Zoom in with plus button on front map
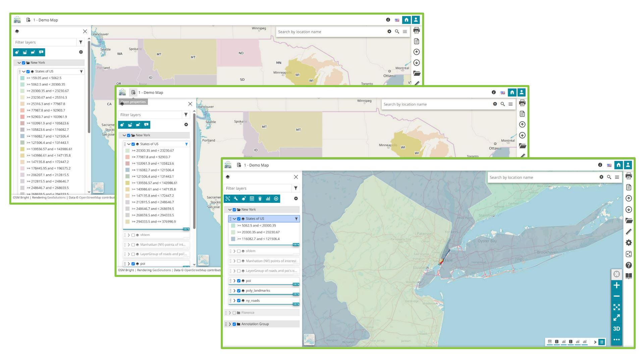The image size is (644, 362). (x=616, y=285)
